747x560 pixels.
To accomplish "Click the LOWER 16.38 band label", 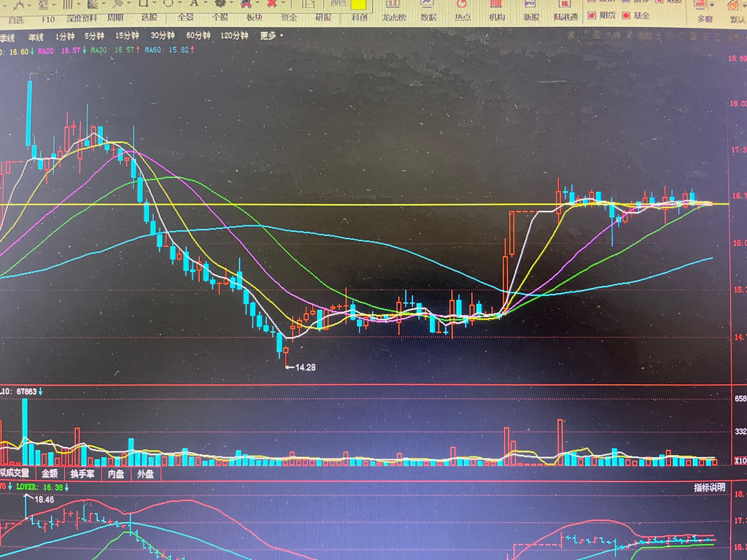I will 42,487.
